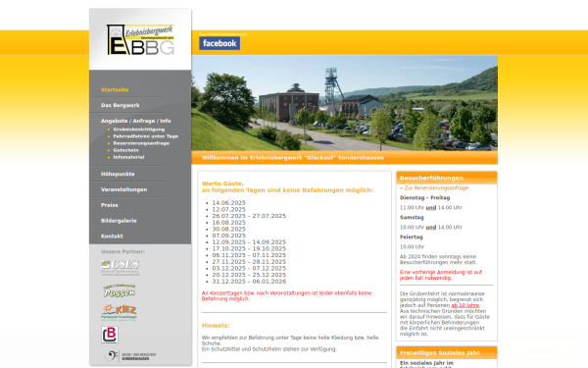This screenshot has height=368, width=588.
Task: Open the Possen partner logo
Action: [x=120, y=290]
